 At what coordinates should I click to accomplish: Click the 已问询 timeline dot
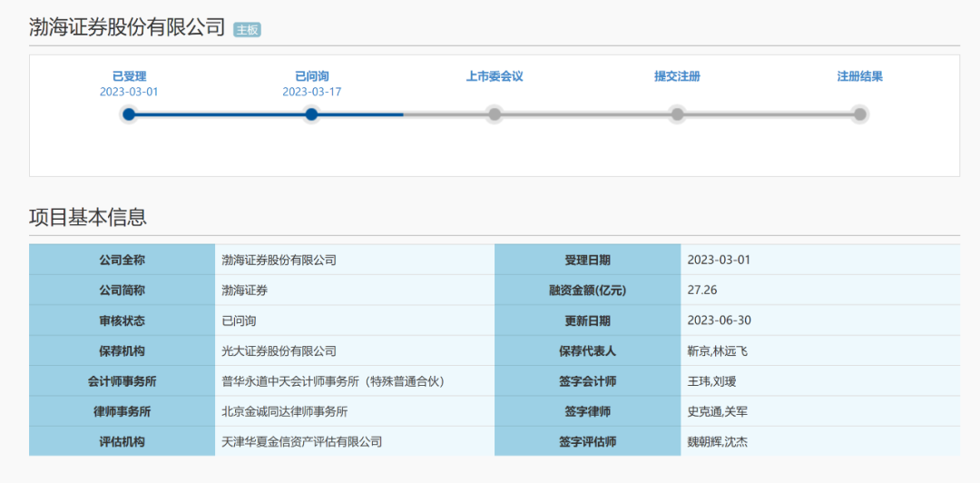311,114
